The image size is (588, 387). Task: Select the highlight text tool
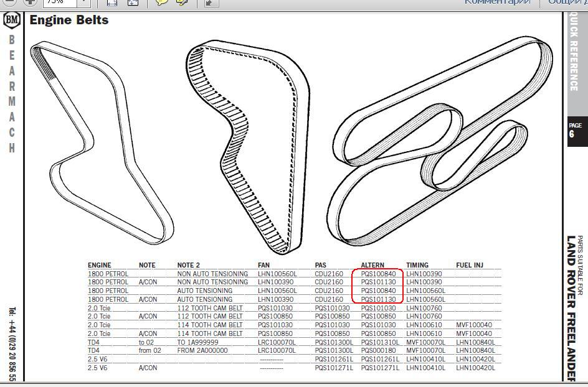click(x=182, y=2)
